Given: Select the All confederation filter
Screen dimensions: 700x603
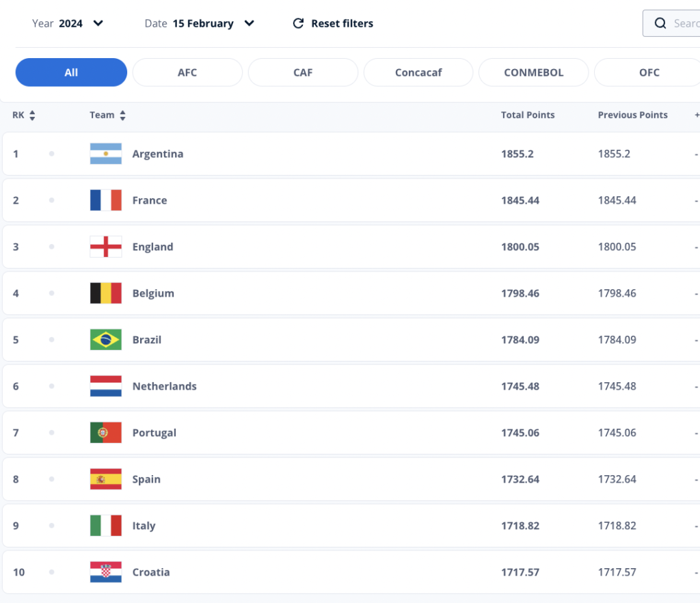Looking at the screenshot, I should coord(71,72).
